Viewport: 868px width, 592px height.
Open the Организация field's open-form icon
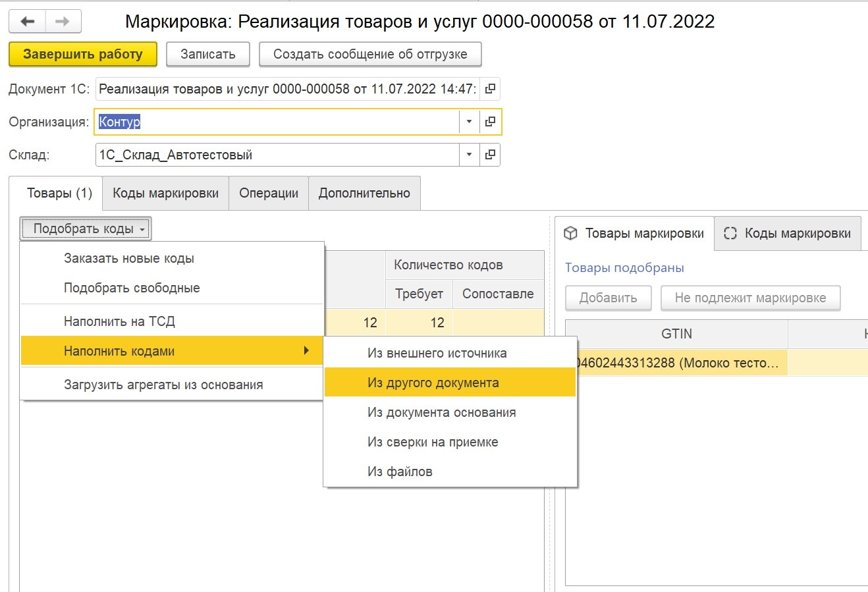(x=490, y=122)
